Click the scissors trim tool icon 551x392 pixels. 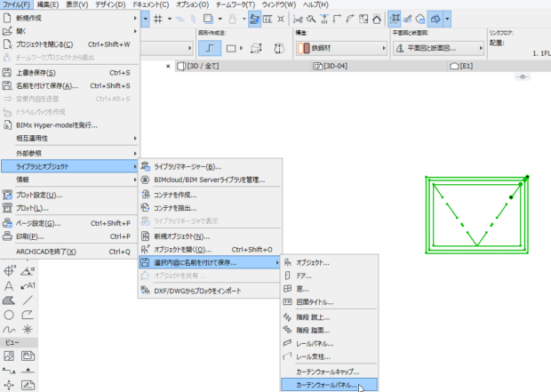point(298,19)
